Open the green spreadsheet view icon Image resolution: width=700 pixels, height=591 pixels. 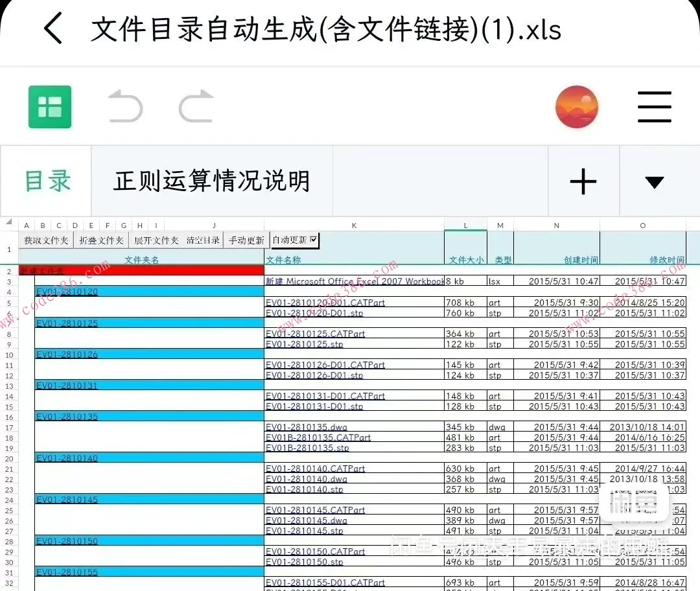(50, 106)
